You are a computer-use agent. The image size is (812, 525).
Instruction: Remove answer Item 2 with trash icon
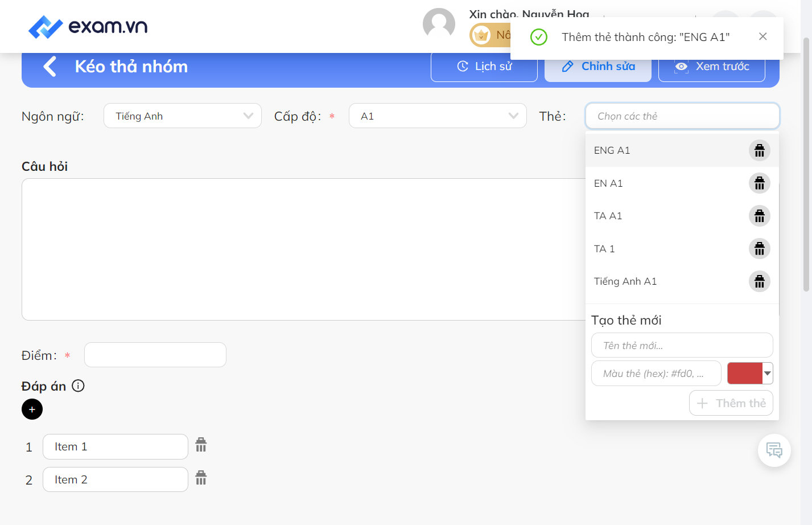pos(201,478)
